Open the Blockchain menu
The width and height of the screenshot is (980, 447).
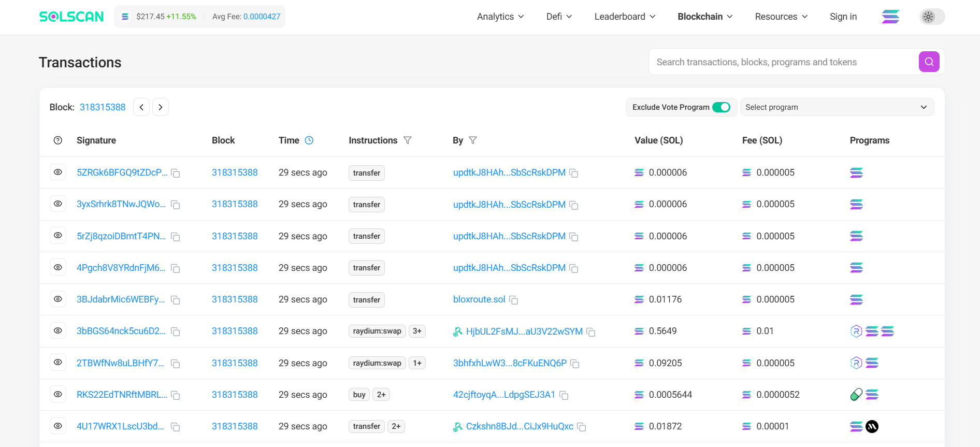pos(704,17)
